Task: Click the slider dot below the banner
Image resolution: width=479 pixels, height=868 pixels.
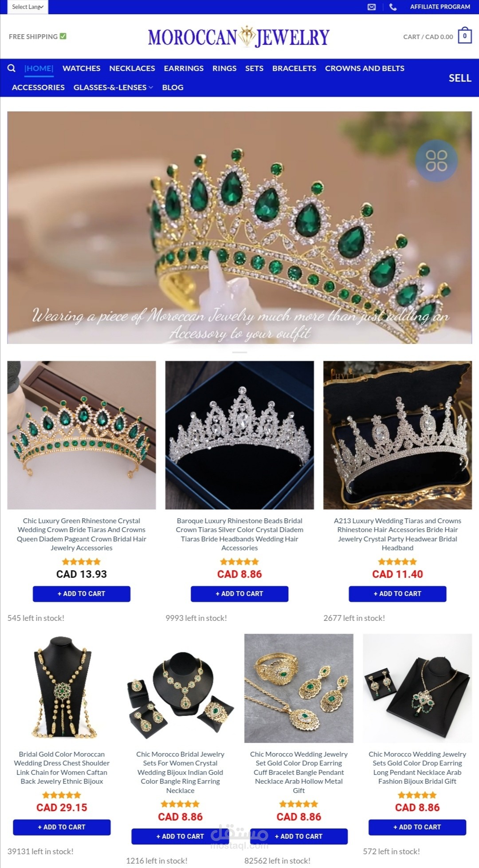Action: point(239,352)
